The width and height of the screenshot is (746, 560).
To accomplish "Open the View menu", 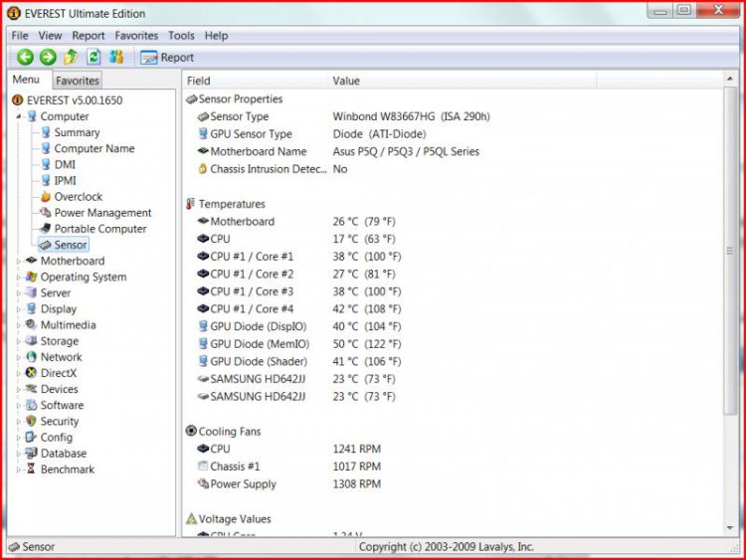I will click(50, 36).
